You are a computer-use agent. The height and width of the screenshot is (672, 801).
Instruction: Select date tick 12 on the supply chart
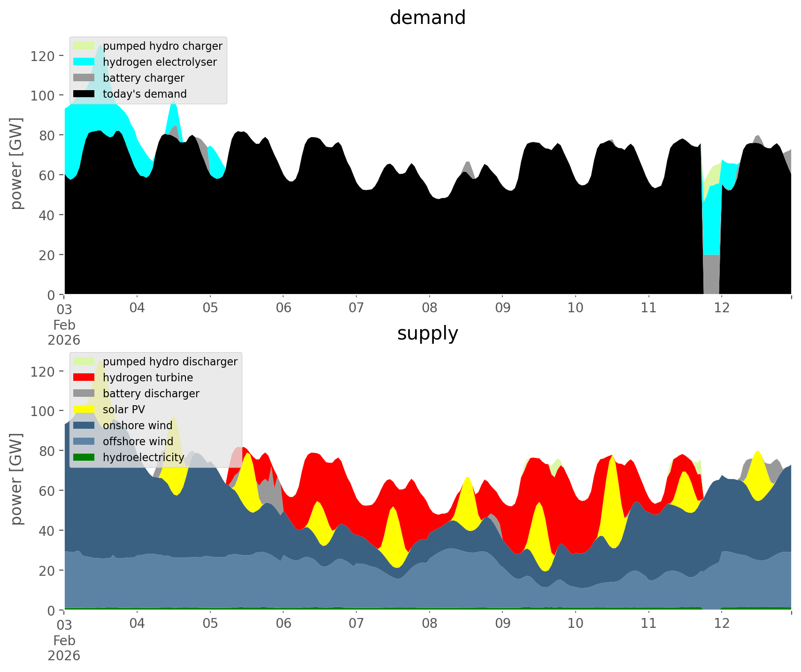pos(722,624)
